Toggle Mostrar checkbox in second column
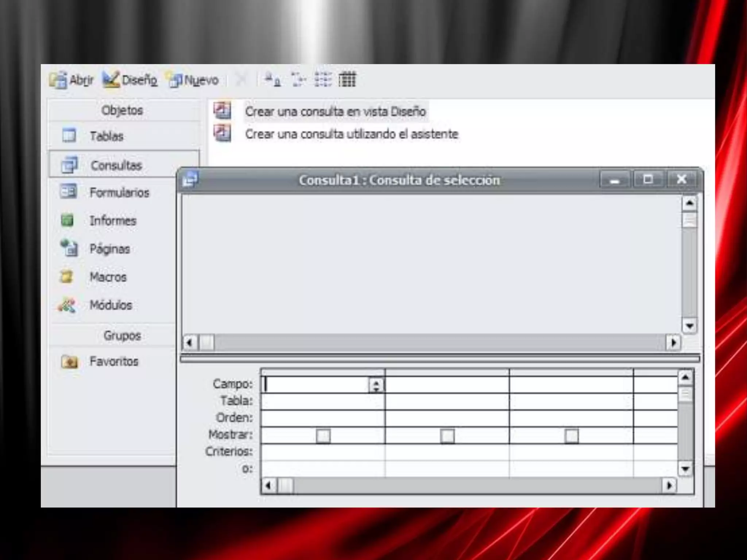 pos(448,436)
